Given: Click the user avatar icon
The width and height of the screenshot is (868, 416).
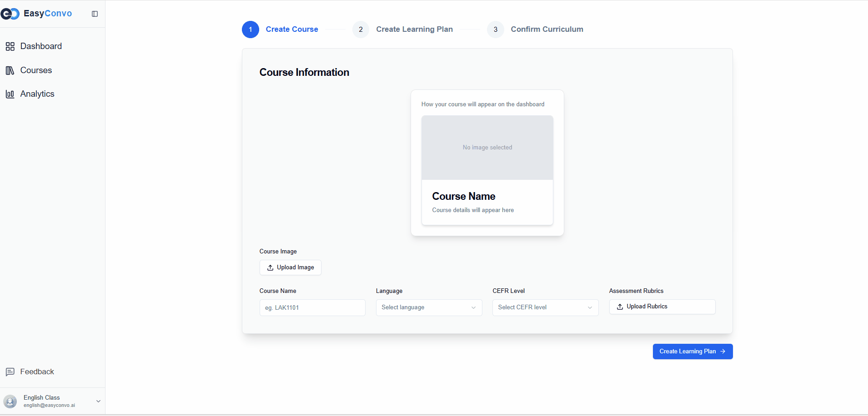Looking at the screenshot, I should tap(10, 401).
